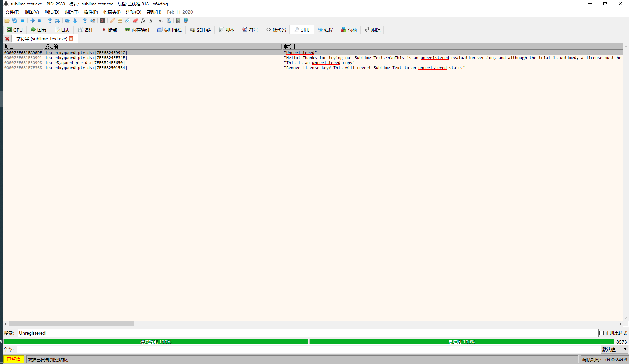Screen dimensions: 629x364
Task: Click the patches bandage icon
Action: (112, 21)
